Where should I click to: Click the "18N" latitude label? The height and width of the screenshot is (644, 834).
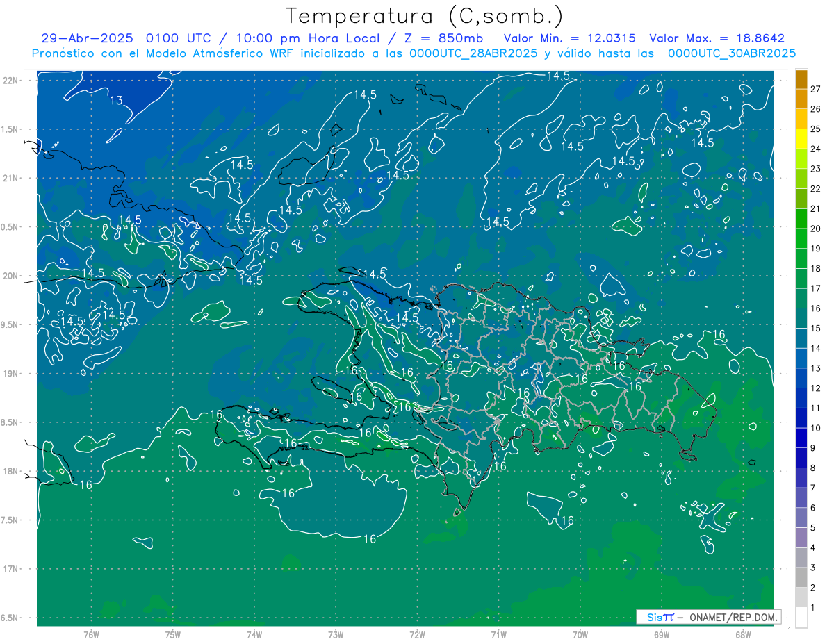coord(11,472)
